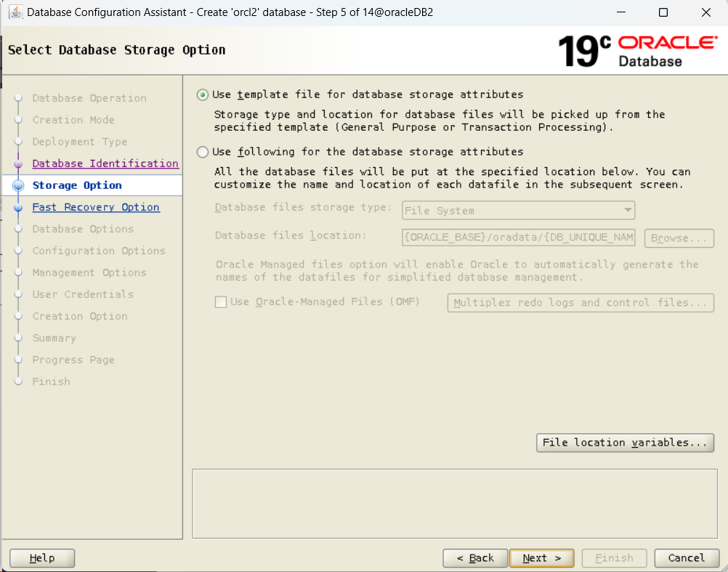Minimize the Database Configuration Assistant window
728x572 pixels.
[x=621, y=12]
